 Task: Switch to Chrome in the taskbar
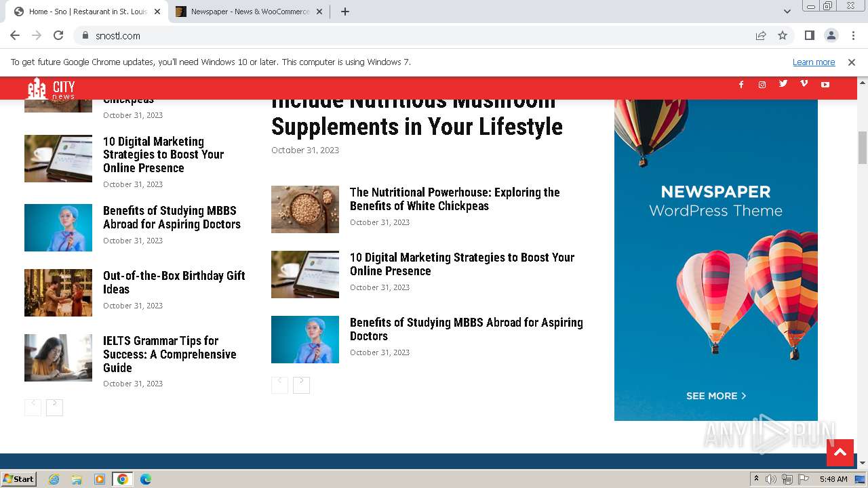point(123,479)
